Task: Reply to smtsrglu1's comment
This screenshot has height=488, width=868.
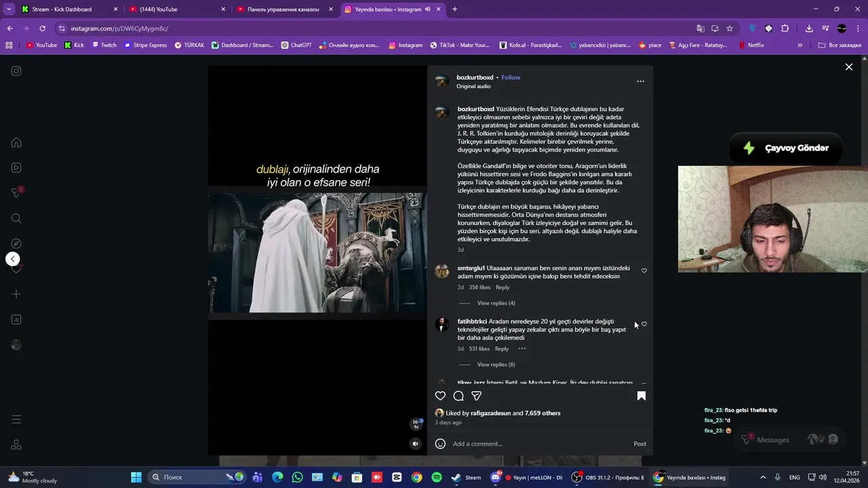Action: point(502,287)
